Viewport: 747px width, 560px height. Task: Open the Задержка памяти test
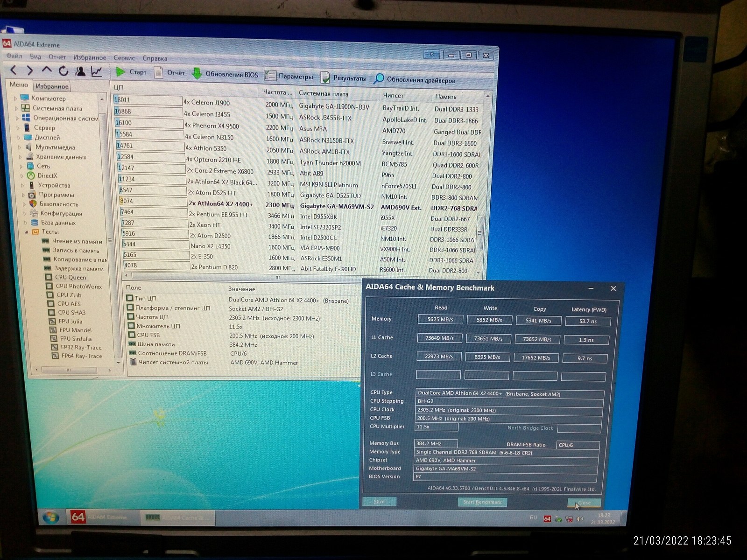click(x=79, y=268)
